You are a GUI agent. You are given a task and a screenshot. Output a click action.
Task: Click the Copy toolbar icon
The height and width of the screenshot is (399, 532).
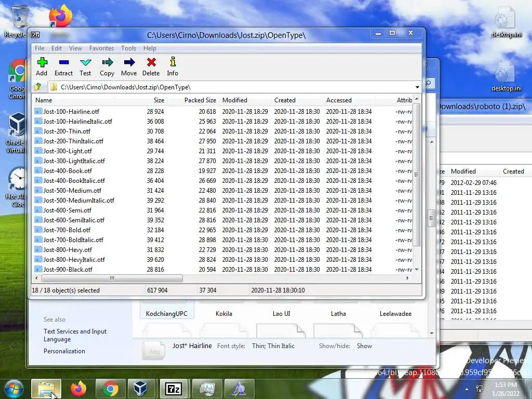pyautogui.click(x=107, y=62)
